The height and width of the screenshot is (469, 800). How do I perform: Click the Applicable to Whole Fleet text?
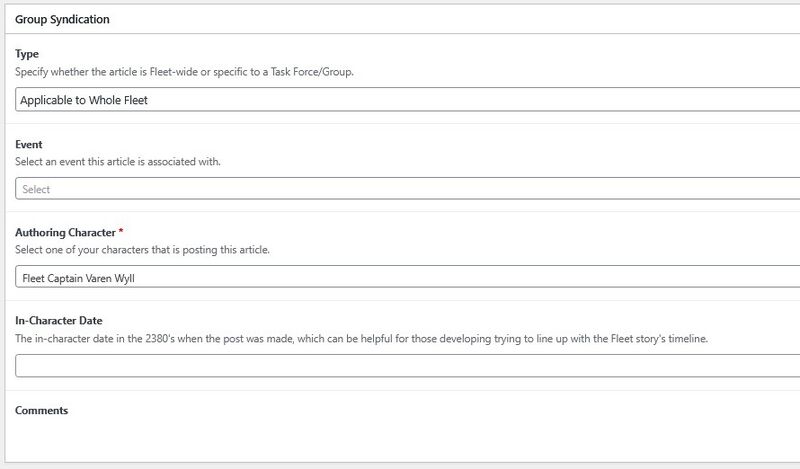point(84,100)
